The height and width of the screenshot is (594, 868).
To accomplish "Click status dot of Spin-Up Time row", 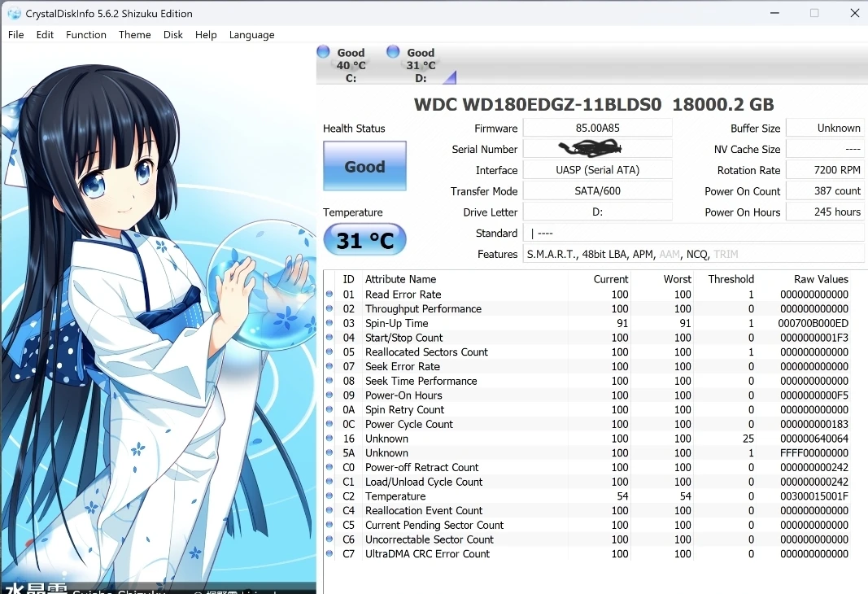I will coord(330,323).
